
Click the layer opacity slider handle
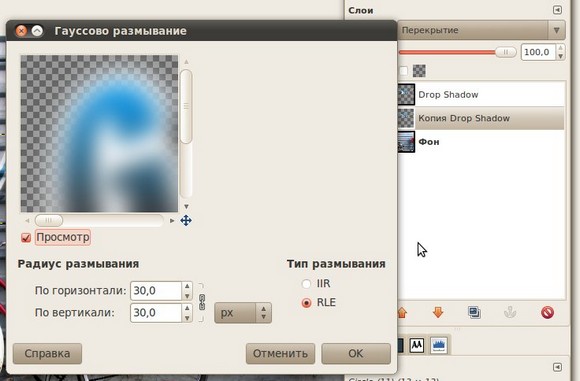click(506, 52)
